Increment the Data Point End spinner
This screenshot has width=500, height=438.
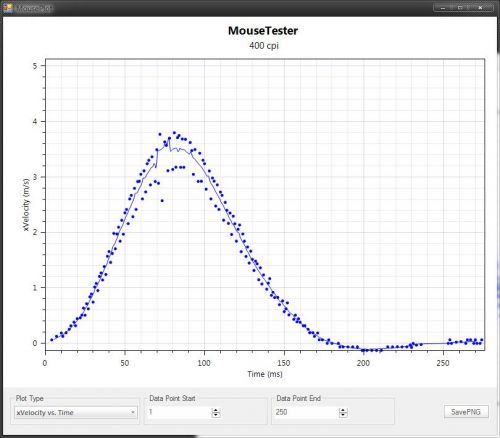pos(343,410)
